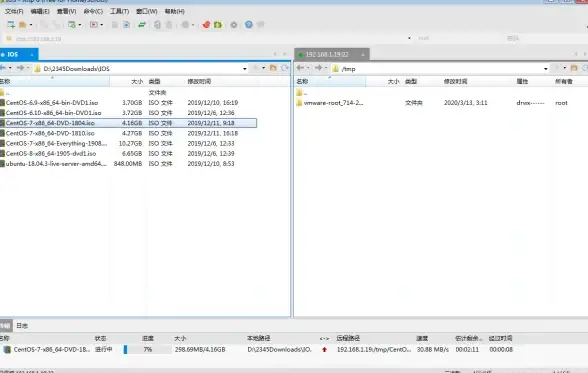
Task: Click the red upload arrow in transfer row
Action: 324,349
